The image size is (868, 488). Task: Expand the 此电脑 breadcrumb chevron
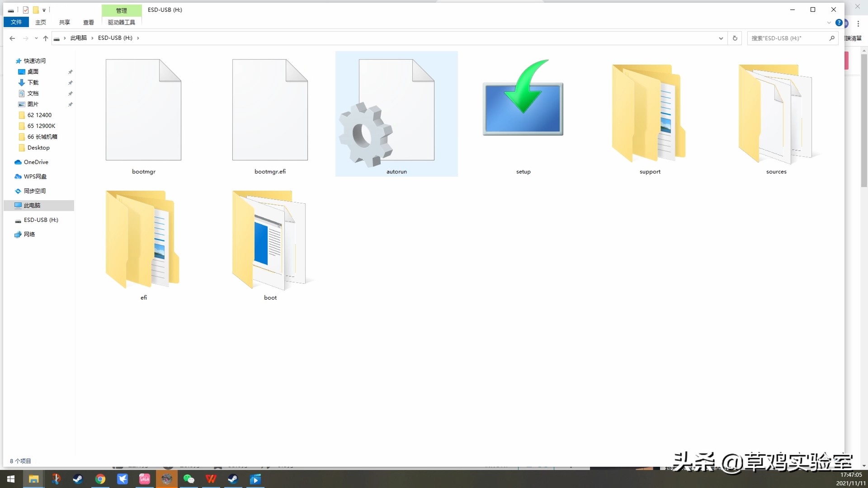(x=94, y=38)
